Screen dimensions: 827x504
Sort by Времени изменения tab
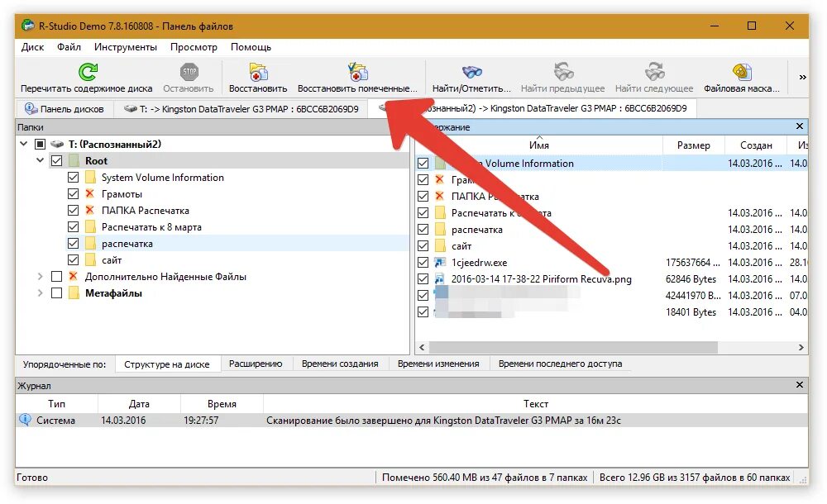[438, 364]
